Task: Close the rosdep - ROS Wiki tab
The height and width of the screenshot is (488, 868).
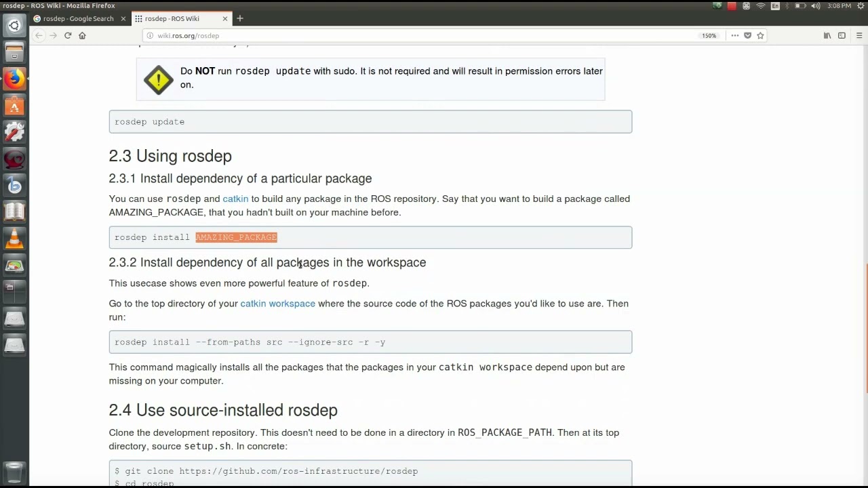Action: [225, 19]
